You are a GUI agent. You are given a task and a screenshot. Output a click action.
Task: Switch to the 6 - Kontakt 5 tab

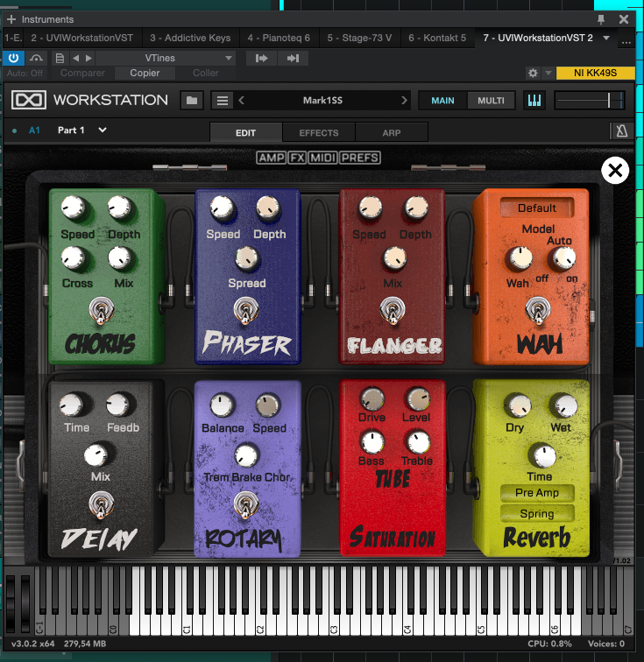(437, 38)
